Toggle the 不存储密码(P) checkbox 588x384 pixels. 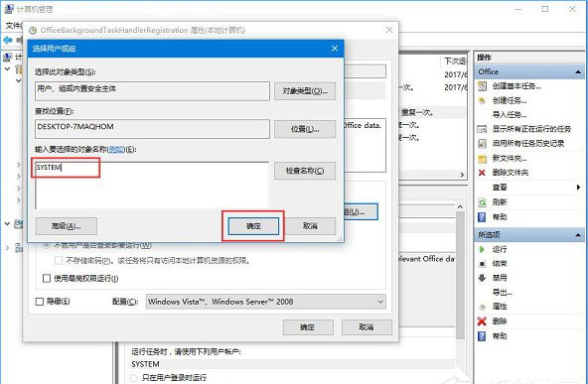coord(59,260)
